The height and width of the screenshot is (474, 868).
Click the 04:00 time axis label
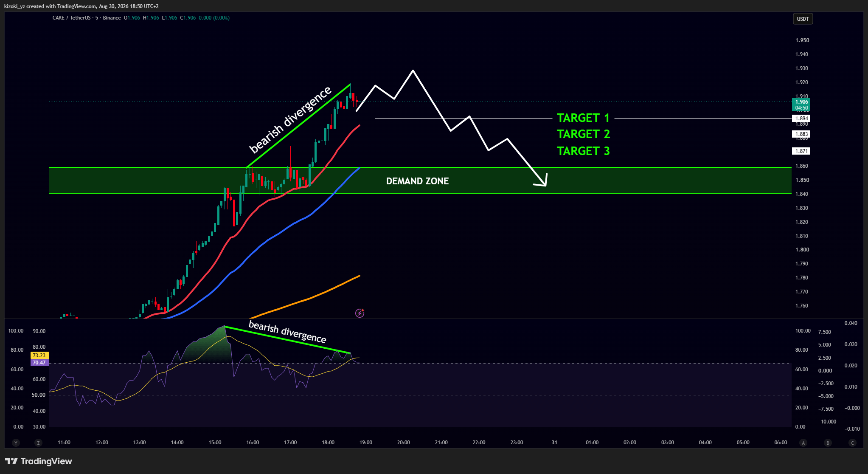[x=705, y=443]
